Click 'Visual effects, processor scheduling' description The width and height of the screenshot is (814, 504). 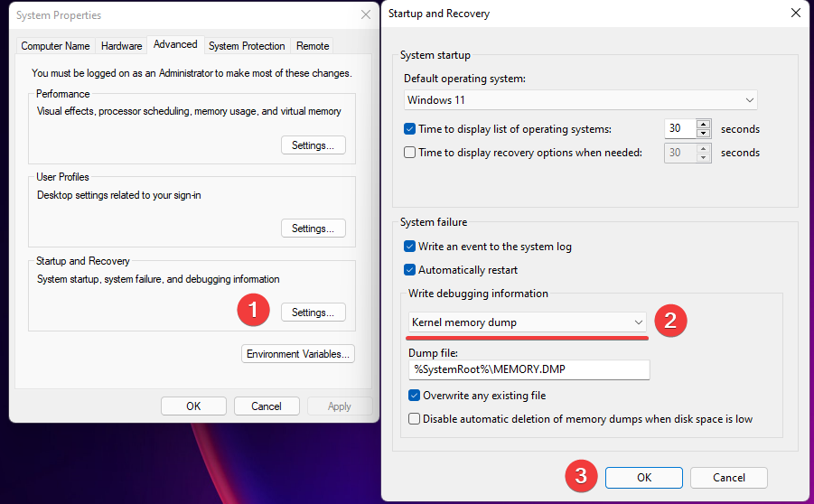tap(189, 111)
